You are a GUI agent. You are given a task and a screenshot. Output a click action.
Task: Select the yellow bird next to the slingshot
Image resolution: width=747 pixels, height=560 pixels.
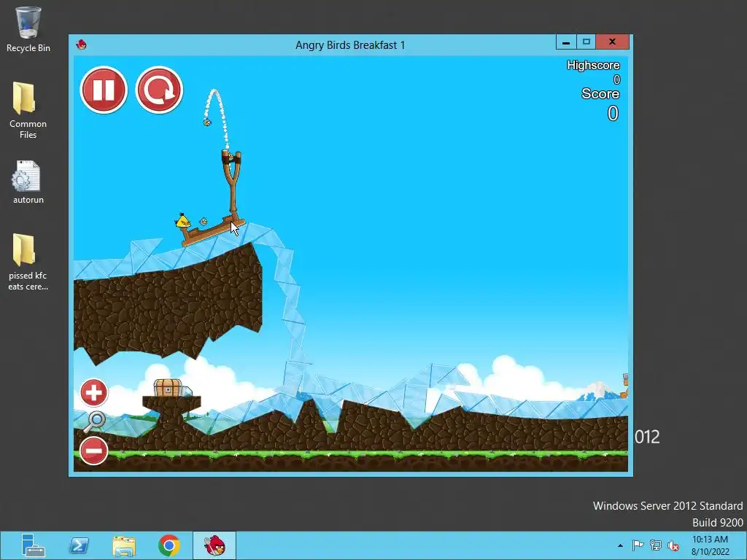coord(182,221)
